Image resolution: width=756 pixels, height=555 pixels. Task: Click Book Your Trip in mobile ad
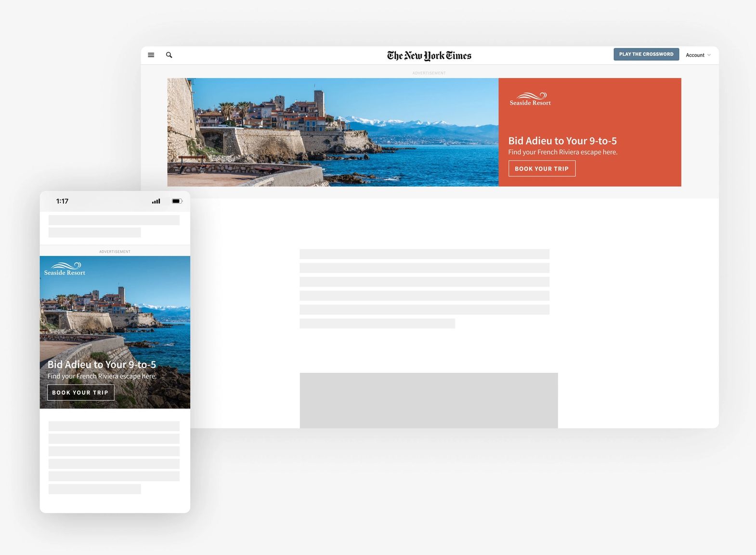(80, 393)
